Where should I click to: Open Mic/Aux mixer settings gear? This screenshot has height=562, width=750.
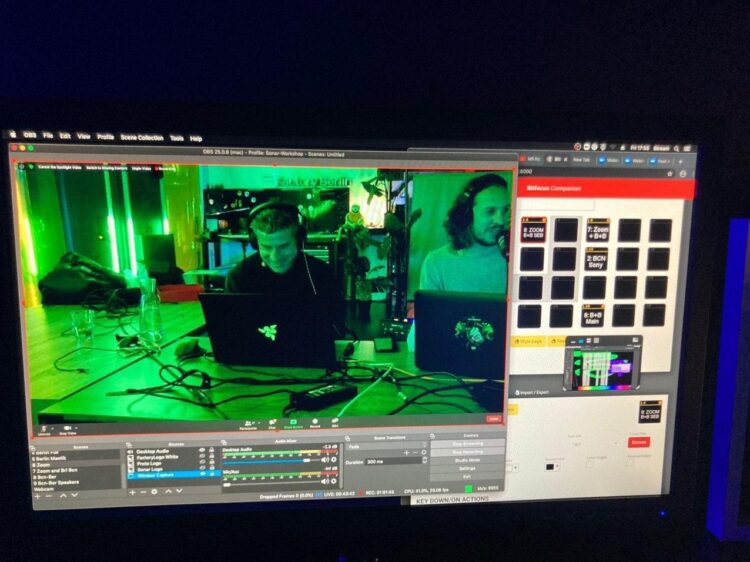[334, 481]
